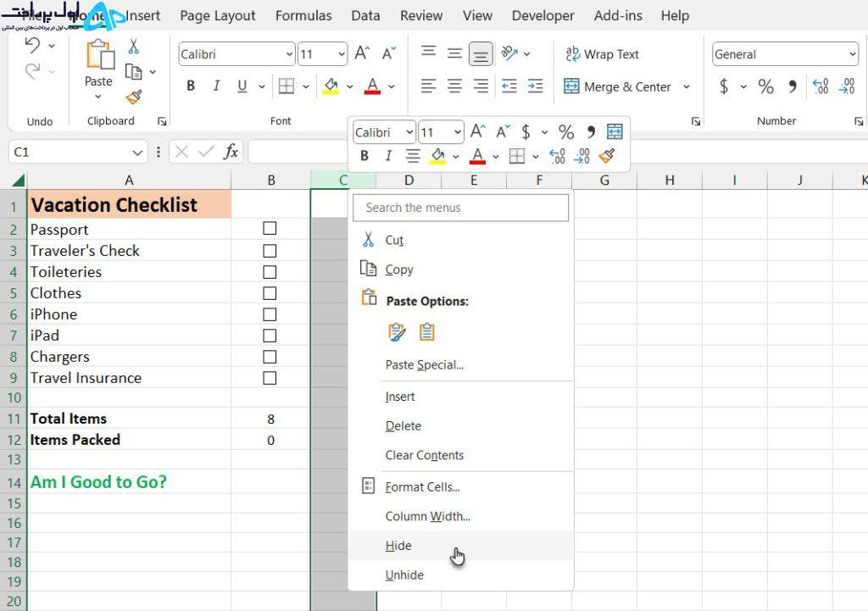Click the Borders icon in ribbon
The image size is (868, 611).
pos(287,86)
